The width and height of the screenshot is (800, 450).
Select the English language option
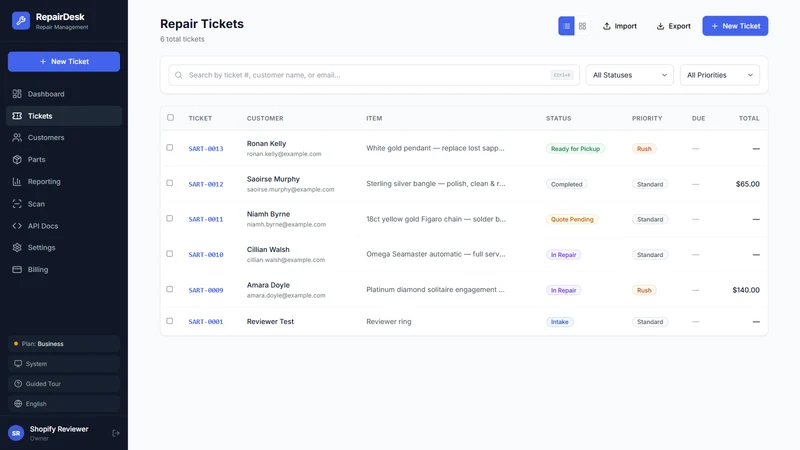[64, 404]
